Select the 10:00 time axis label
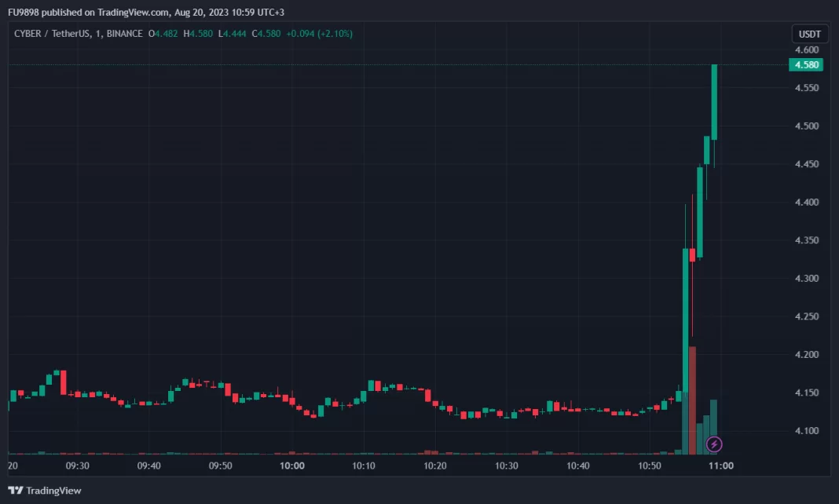 [292, 466]
